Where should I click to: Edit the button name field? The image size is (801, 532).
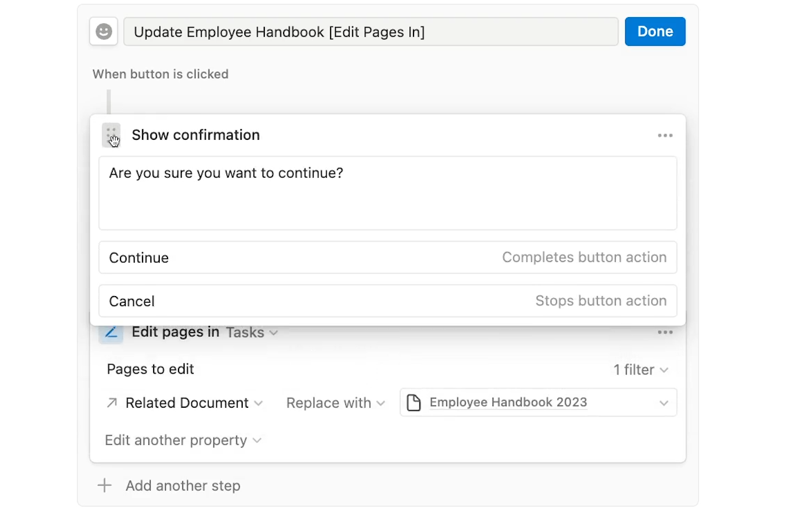pos(370,31)
